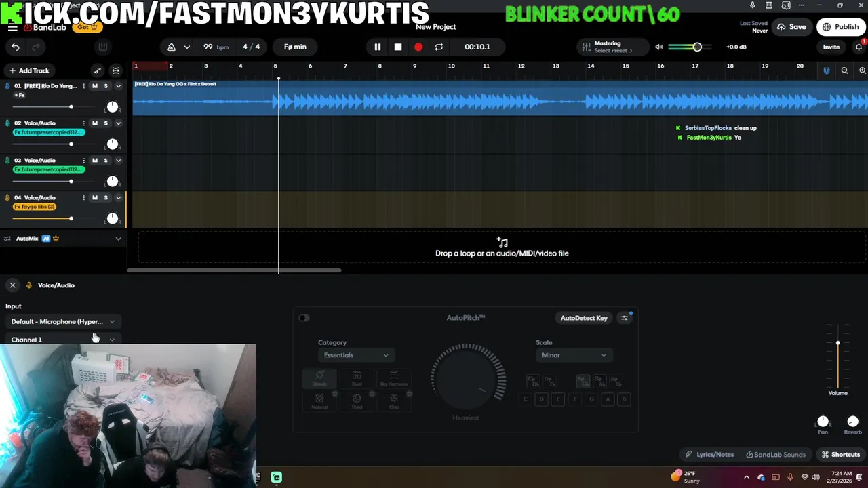This screenshot has height=488, width=868.
Task: Mute track 01 Rio Da Yung
Action: click(x=95, y=86)
